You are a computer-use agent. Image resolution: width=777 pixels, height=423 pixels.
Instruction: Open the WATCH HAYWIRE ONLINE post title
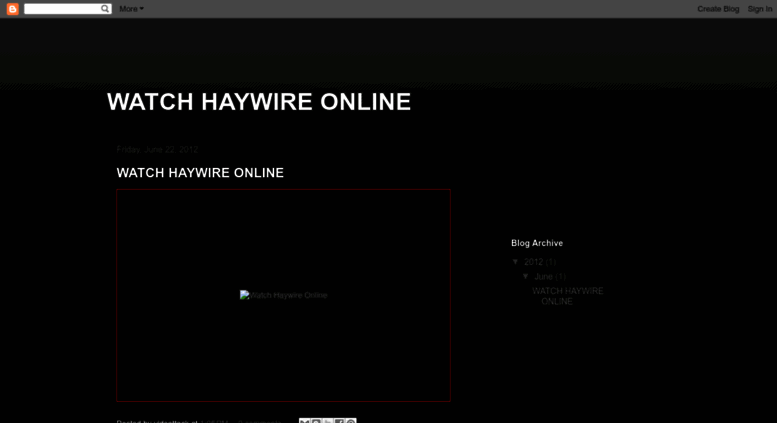tap(200, 173)
